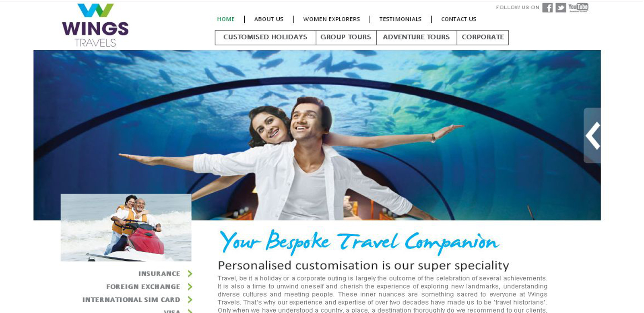The width and height of the screenshot is (644, 313).
Task: Go to the Home page
Action: coord(226,19)
